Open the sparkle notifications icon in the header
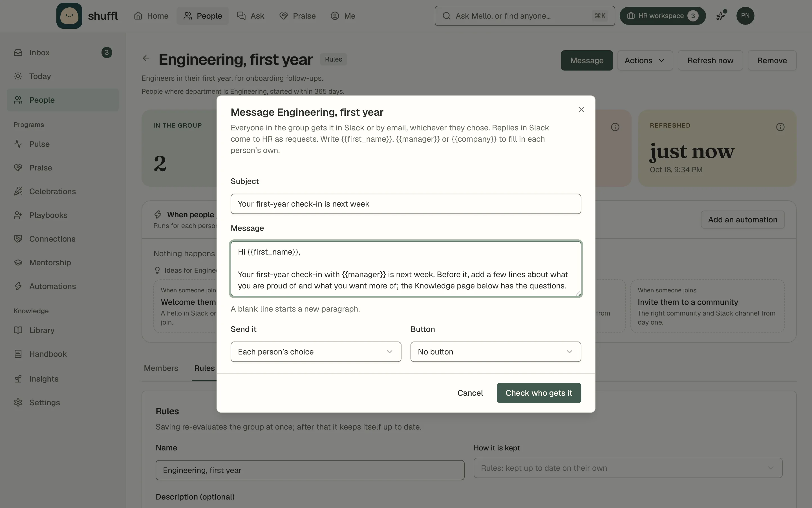 point(721,16)
